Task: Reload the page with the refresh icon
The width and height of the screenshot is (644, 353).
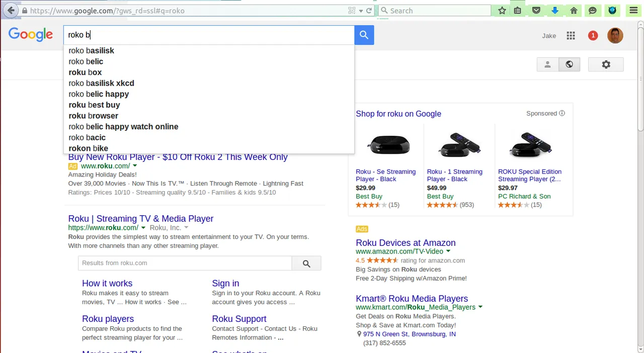Action: point(369,11)
